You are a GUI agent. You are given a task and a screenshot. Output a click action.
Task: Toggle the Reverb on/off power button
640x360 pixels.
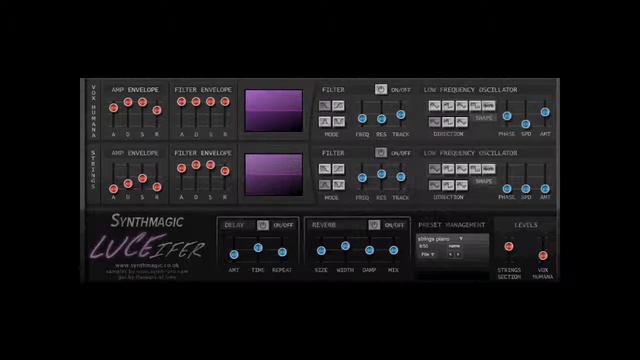point(374,225)
